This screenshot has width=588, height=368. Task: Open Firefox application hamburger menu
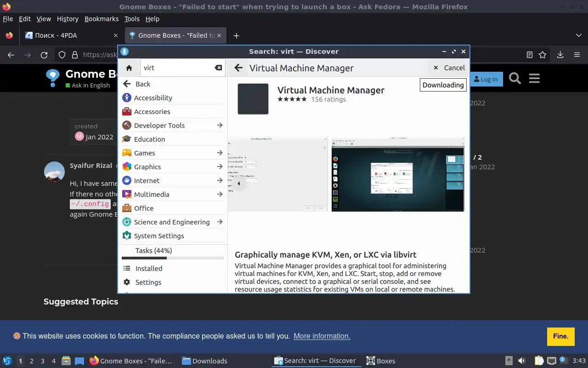point(577,55)
